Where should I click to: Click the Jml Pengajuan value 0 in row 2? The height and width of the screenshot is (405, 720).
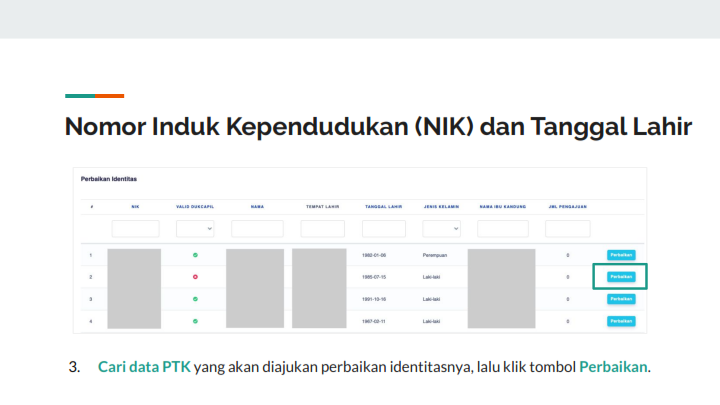coord(568,277)
